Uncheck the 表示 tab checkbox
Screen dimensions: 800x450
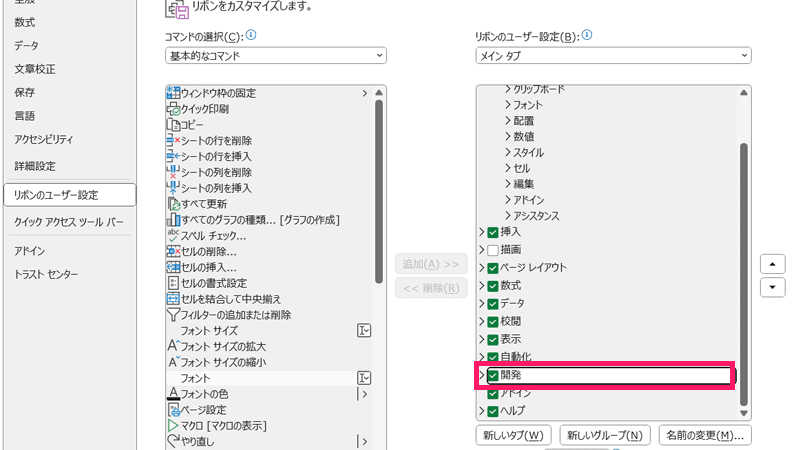pyautogui.click(x=492, y=339)
